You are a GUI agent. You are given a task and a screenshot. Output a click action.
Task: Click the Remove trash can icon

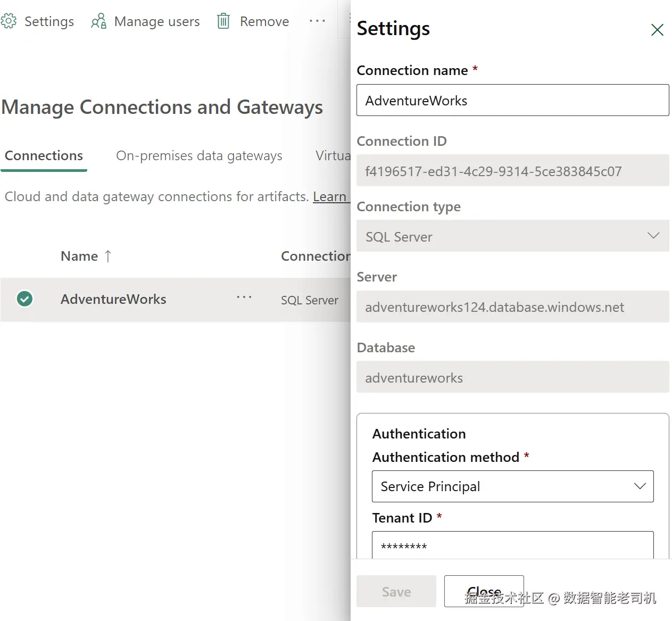[223, 21]
